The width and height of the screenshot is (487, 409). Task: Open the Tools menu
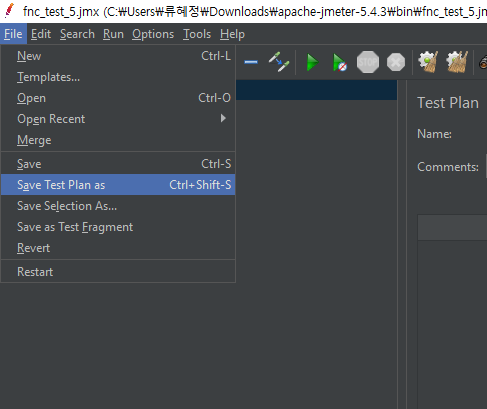197,34
